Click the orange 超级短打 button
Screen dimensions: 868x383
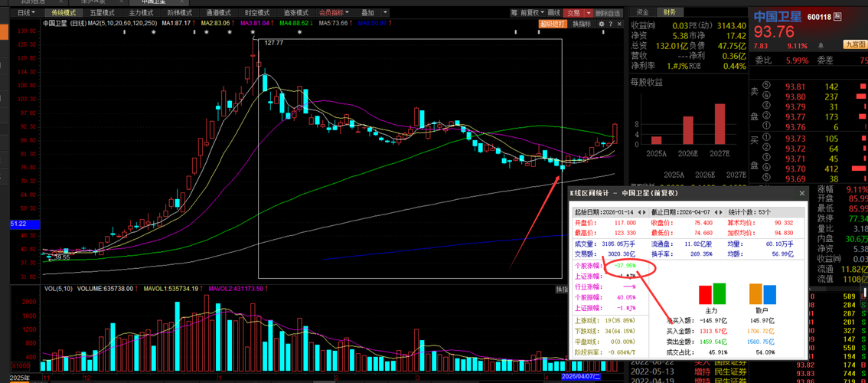pyautogui.click(x=553, y=23)
